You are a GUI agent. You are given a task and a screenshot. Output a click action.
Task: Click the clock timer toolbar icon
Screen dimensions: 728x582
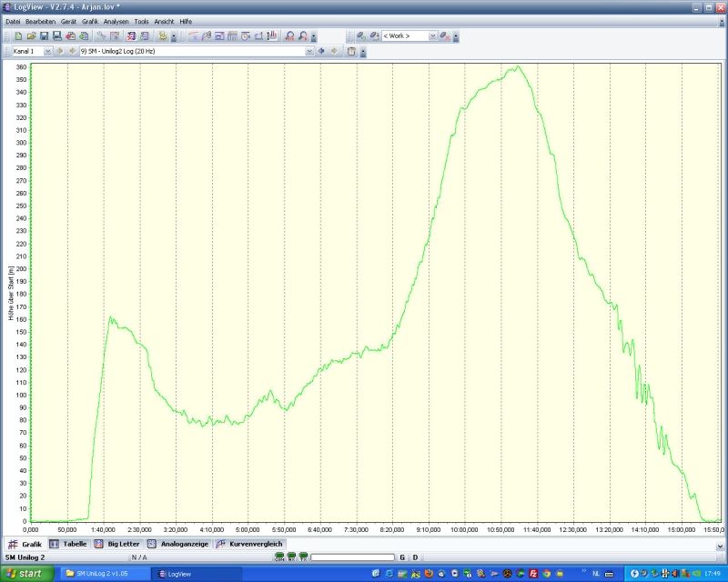[x=246, y=36]
